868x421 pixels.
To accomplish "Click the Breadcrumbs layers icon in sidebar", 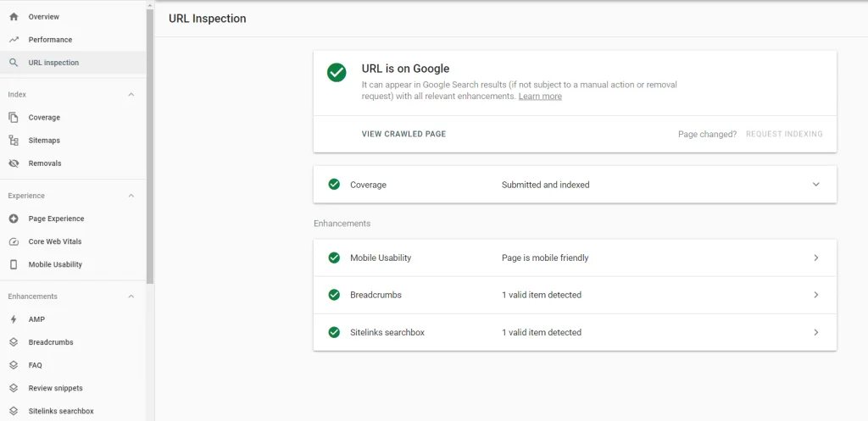I will 14,342.
